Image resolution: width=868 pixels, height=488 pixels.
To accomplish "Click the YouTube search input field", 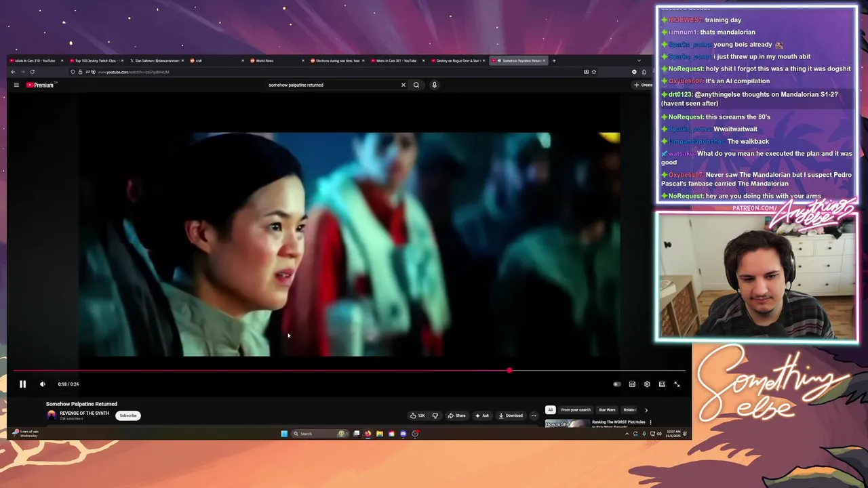I will pyautogui.click(x=332, y=85).
